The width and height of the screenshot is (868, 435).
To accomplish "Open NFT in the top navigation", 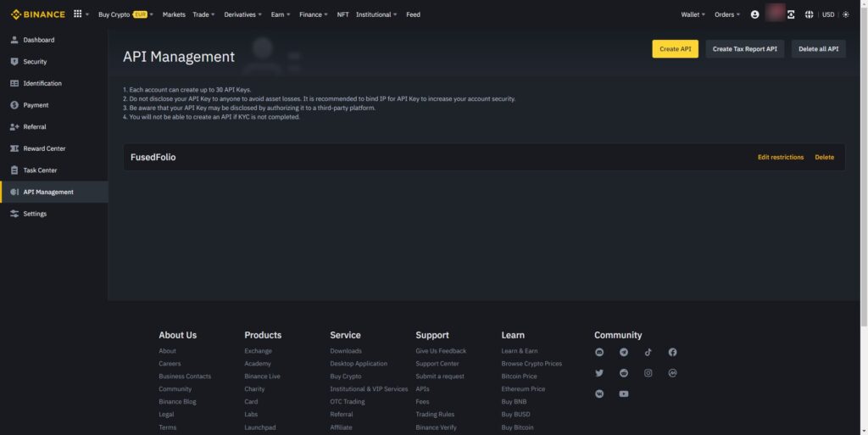I will [x=342, y=14].
